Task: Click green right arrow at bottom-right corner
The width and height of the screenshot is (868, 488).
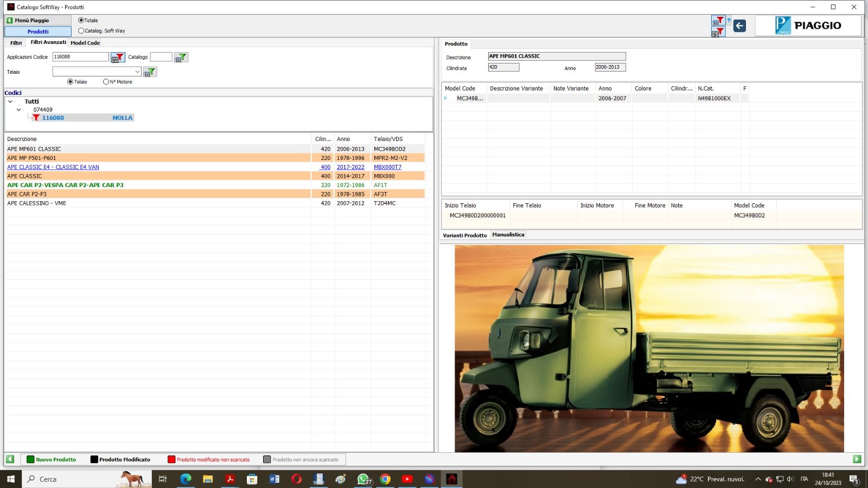Action: coord(857,459)
